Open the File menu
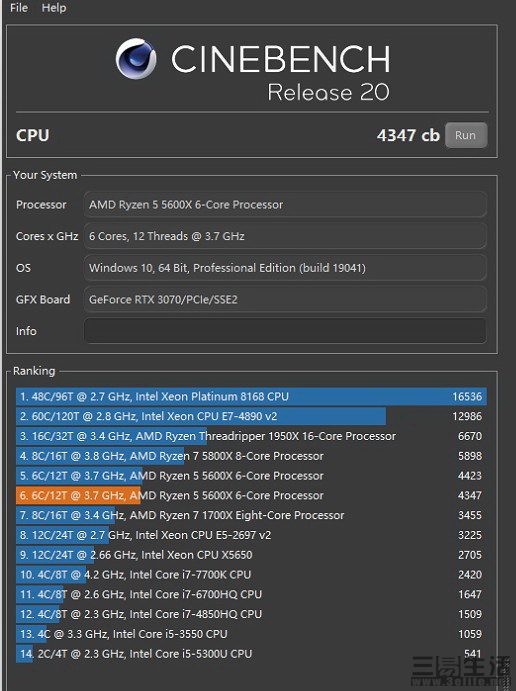The width and height of the screenshot is (516, 691). 19,7
